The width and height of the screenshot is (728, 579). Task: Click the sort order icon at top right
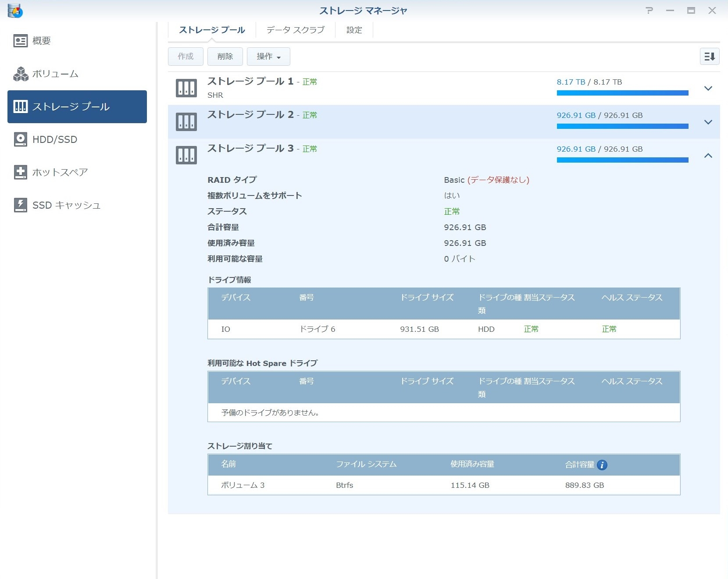[x=709, y=57]
